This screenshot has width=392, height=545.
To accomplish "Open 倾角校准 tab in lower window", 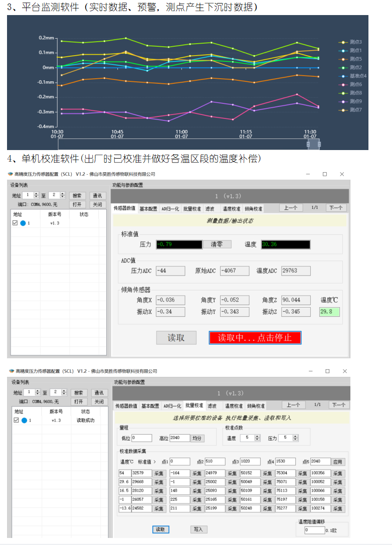I will pyautogui.click(x=255, y=406).
